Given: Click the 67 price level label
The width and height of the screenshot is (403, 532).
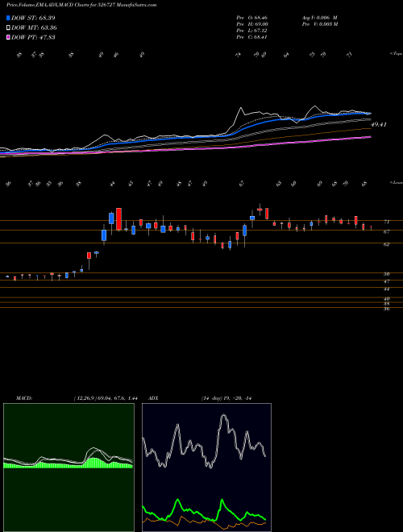Looking at the screenshot, I should coord(386,231).
